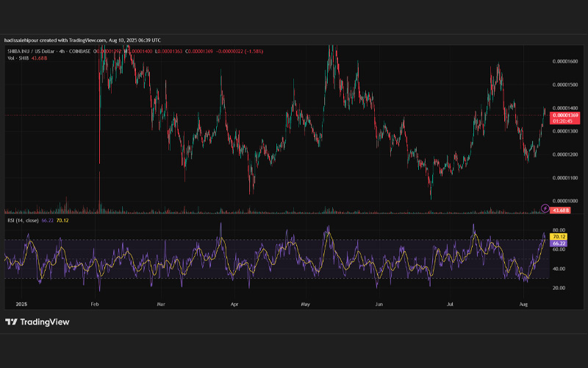Click the low value L0.00001363 in legend
588x368 pixels.
[168, 51]
